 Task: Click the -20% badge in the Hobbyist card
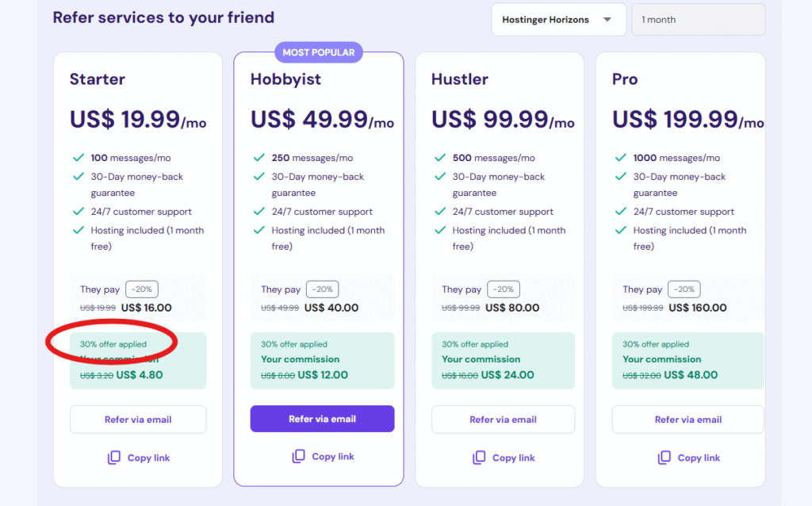[x=322, y=289]
